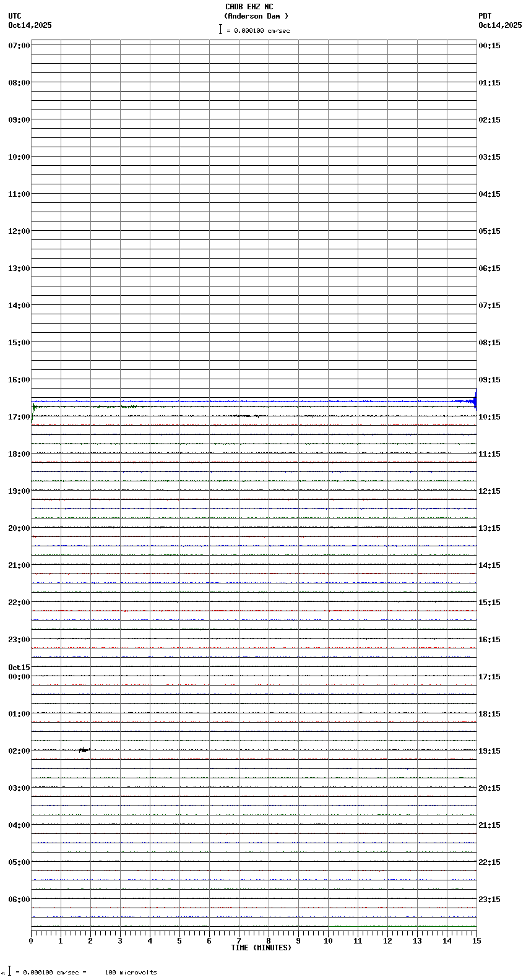526x980 pixels.
Task: Click minute mark 3 on time axis
Action: point(120,941)
